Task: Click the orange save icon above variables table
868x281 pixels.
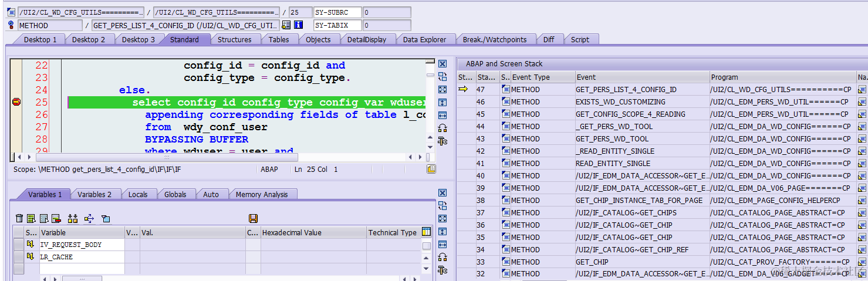Action: pyautogui.click(x=253, y=218)
